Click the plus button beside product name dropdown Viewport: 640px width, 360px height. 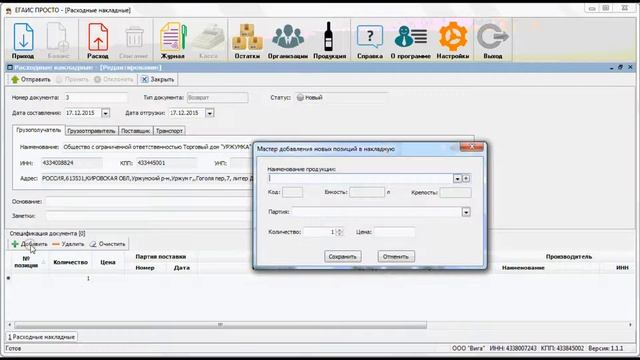[x=466, y=178]
